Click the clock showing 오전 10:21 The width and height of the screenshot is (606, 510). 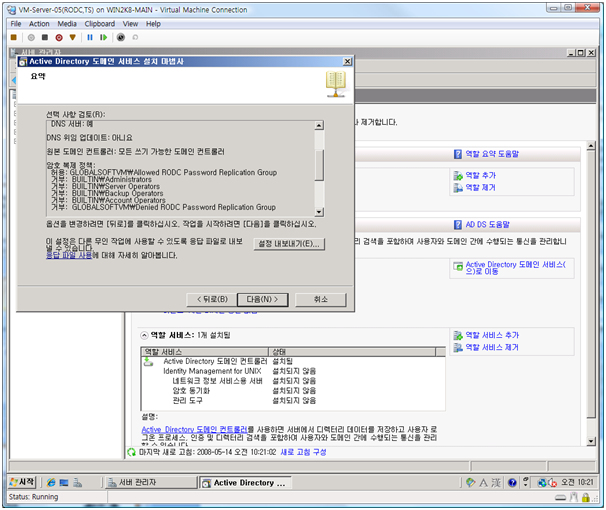[x=577, y=482]
